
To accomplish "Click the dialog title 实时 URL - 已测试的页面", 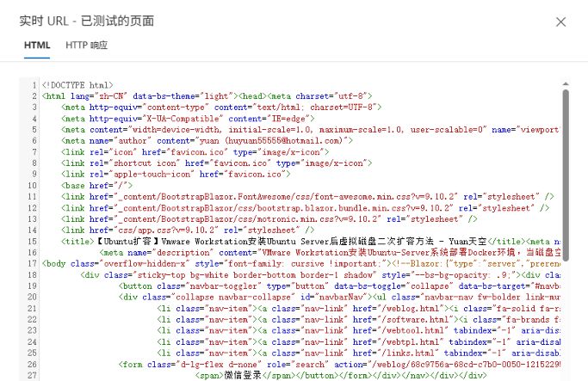I will [x=87, y=21].
